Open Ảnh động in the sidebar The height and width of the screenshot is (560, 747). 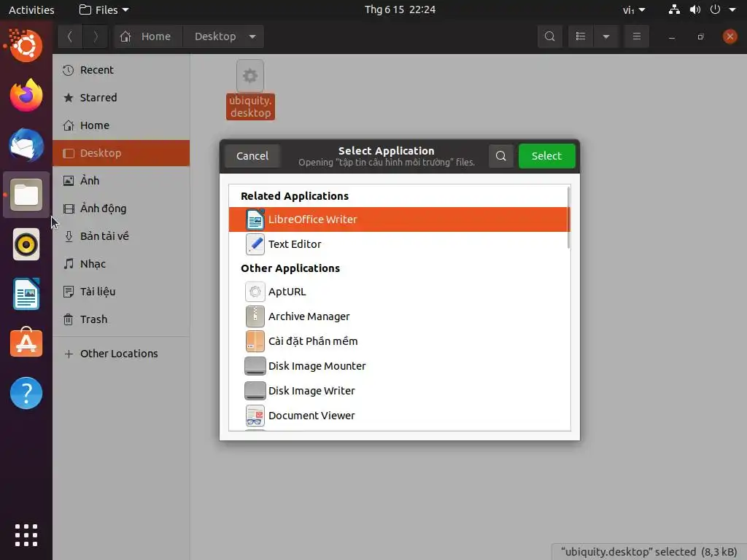(121, 208)
